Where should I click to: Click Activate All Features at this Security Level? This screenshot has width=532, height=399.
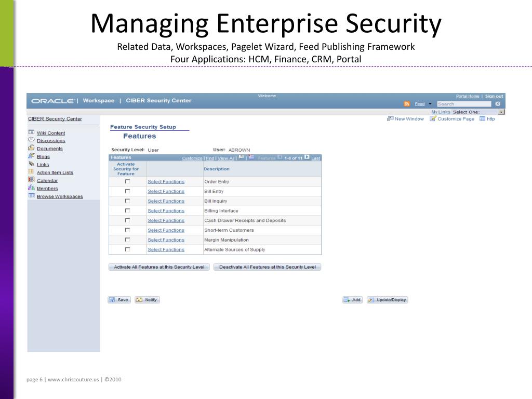159,267
